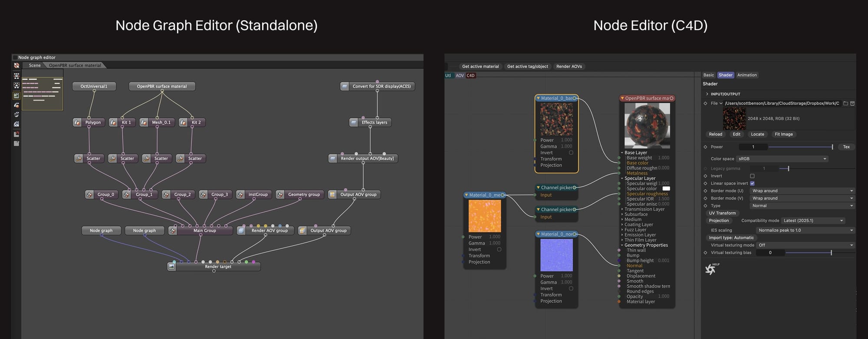Click the Group_3 node's icon
This screenshot has width=868, height=339.
coord(203,194)
